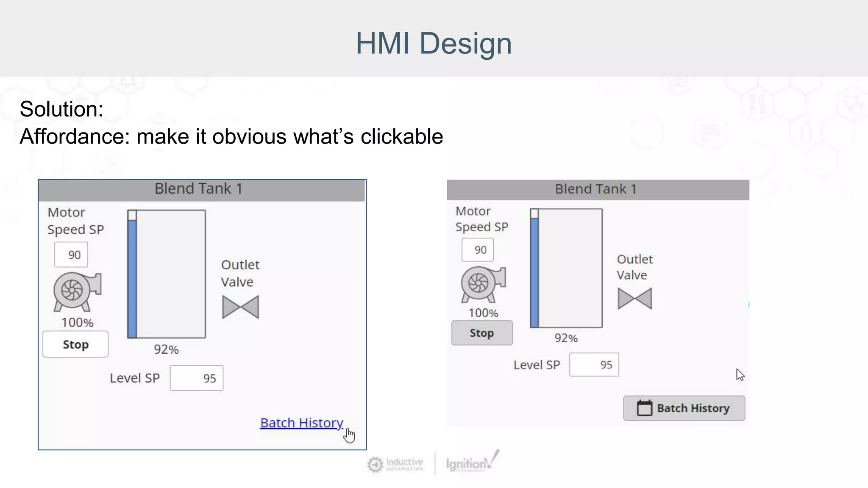Click the Outlet Valve label in right panel
Screen dimensions: 868x488
coord(634,267)
